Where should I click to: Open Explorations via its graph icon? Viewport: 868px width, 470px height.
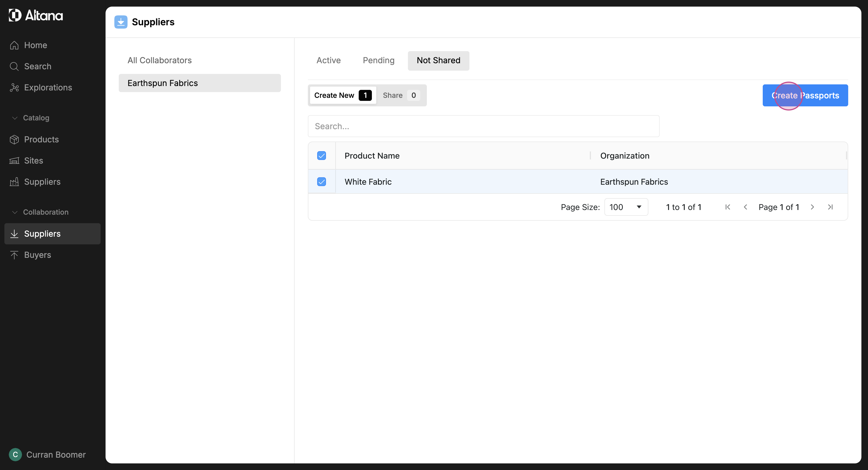14,88
